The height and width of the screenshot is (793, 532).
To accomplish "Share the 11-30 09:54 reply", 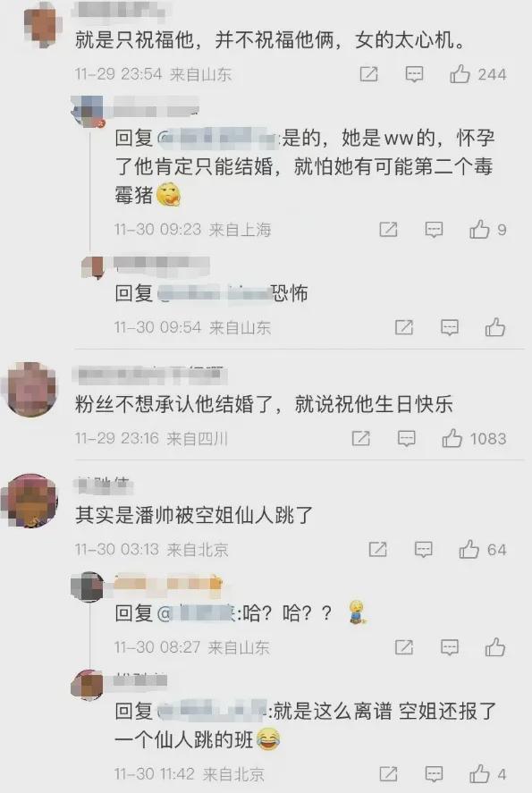I will tap(403, 328).
